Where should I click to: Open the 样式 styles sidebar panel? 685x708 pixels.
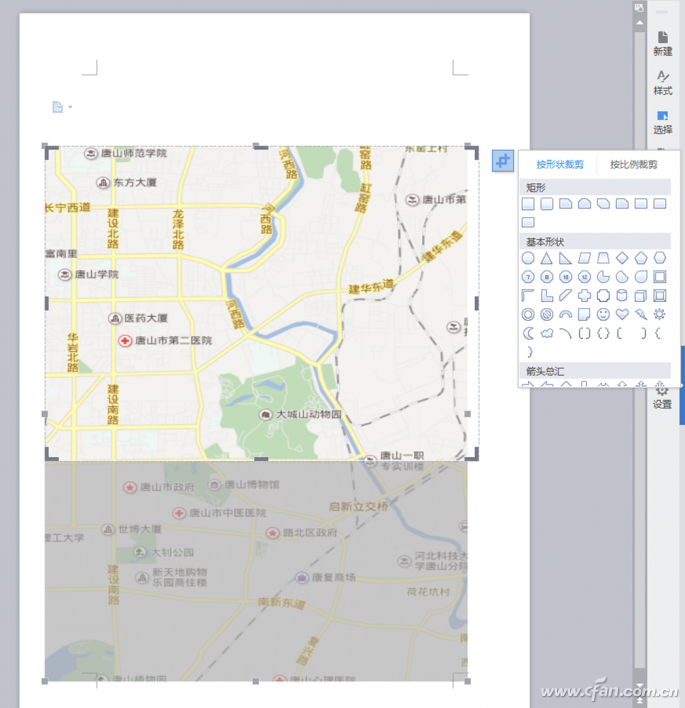tap(662, 83)
